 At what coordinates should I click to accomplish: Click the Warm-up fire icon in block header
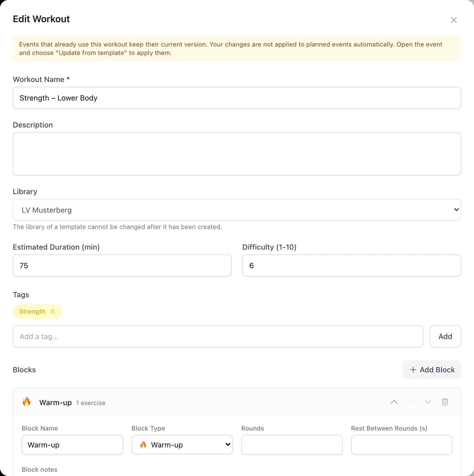26,402
